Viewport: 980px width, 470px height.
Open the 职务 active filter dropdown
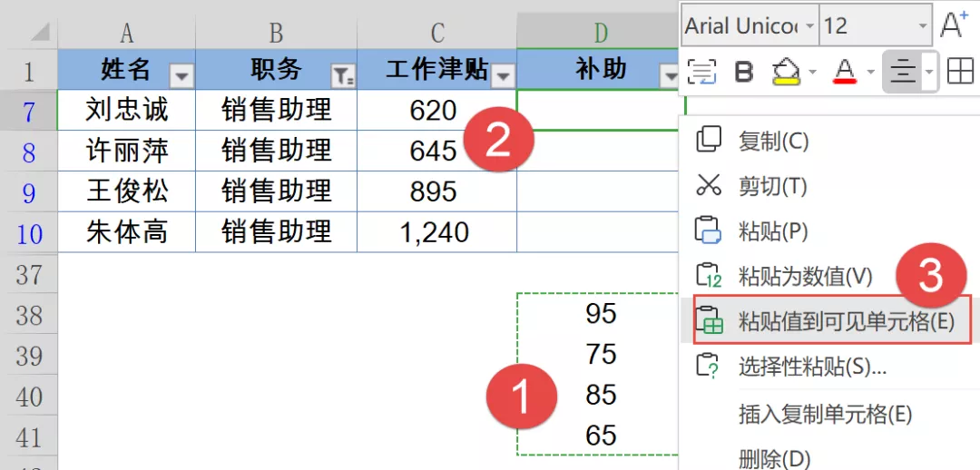click(342, 77)
